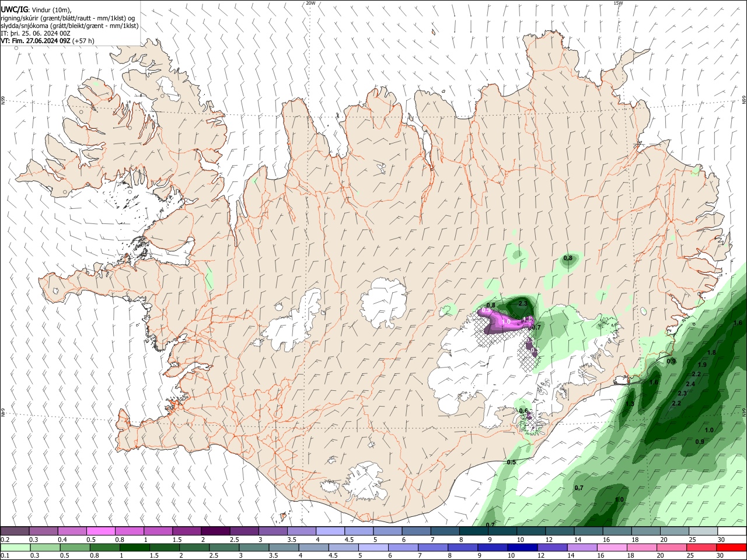Screen dimensions: 747x560
Task: Click the 1.3 precipitation value near the coast
Action: (630, 404)
